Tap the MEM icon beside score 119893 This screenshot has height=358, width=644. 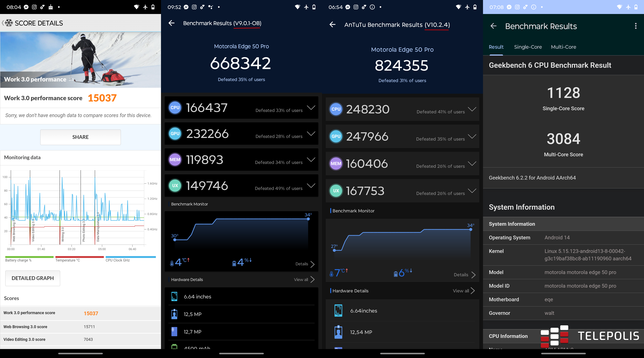[175, 159]
